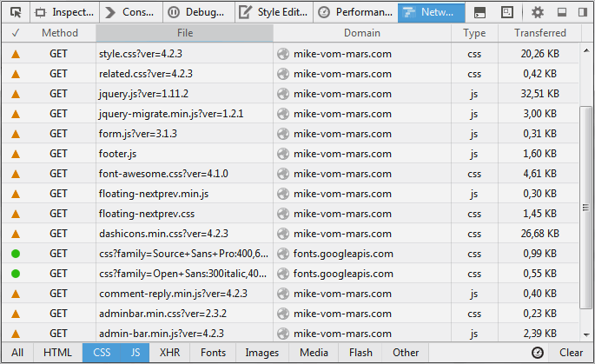Open responsive design mode icon

(x=507, y=12)
